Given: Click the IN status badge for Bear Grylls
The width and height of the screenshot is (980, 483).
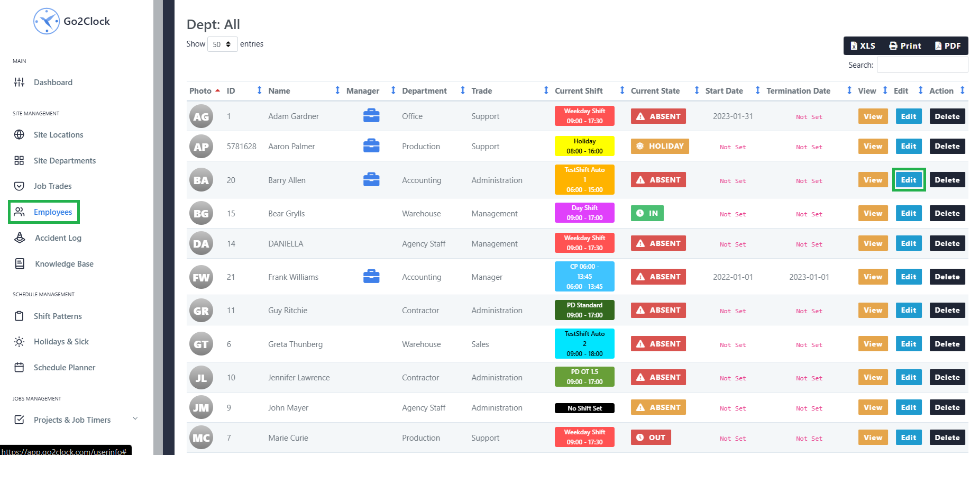Looking at the screenshot, I should 647,213.
